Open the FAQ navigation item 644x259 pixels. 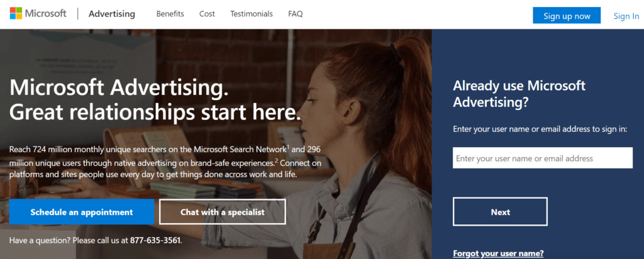point(296,14)
